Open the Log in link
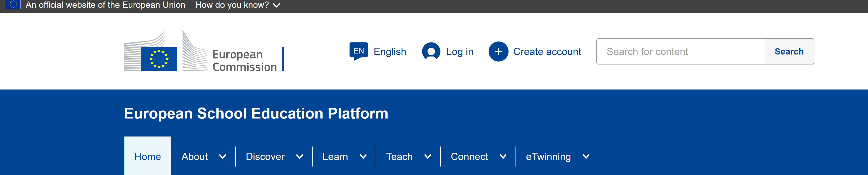868x175 pixels. tap(459, 52)
